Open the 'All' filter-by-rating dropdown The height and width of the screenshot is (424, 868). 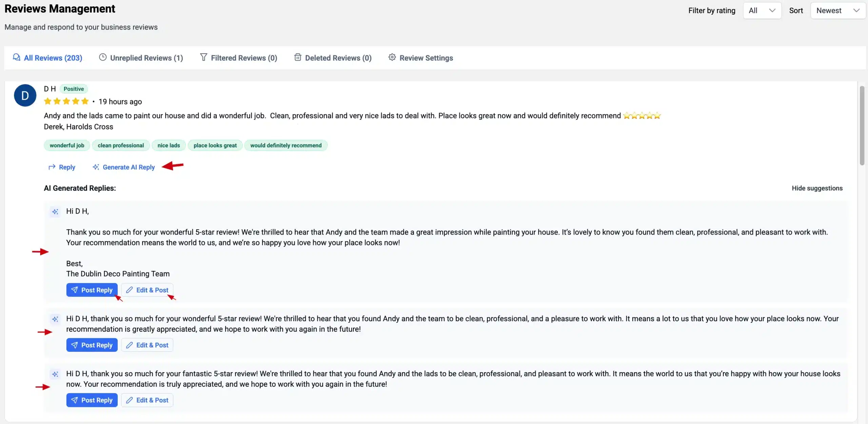762,10
